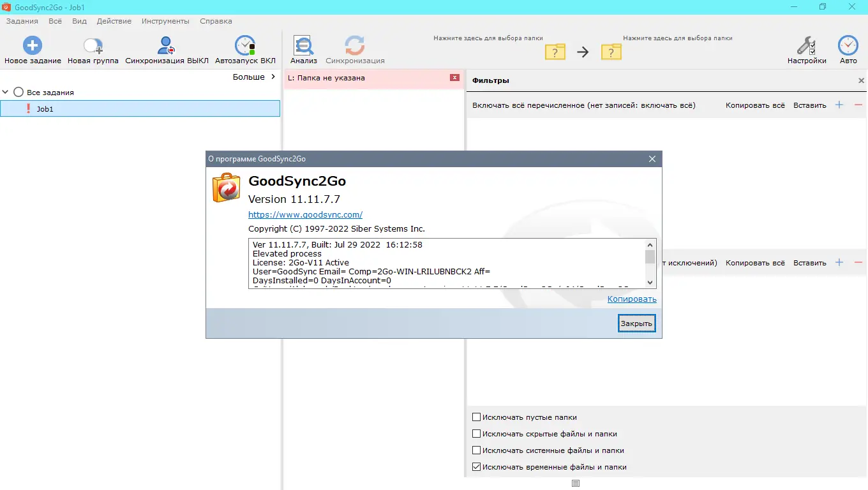Click the 'DaysInstalled=0 DaysInAccount=0' line
The width and height of the screenshot is (868, 490).
pyautogui.click(x=322, y=281)
